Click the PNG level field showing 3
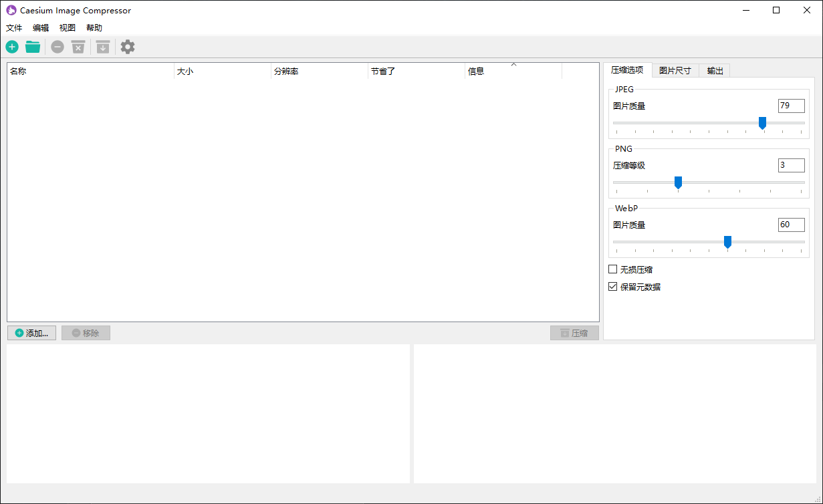Viewport: 823px width, 504px height. click(791, 165)
